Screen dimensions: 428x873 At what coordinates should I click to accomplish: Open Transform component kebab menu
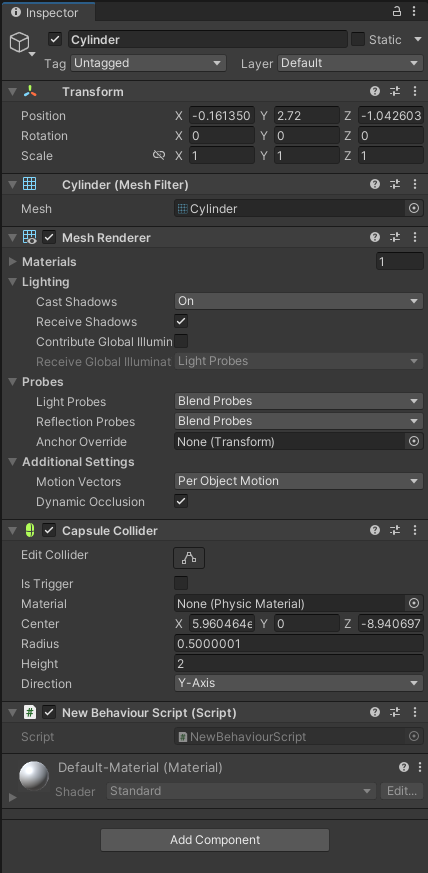point(415,91)
